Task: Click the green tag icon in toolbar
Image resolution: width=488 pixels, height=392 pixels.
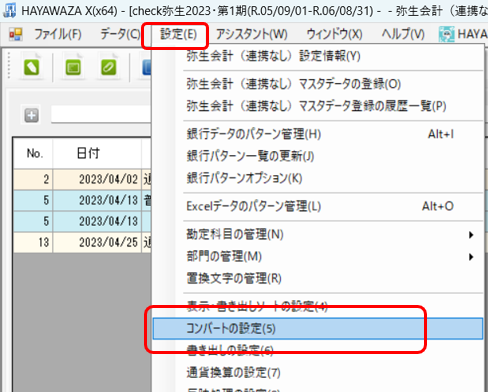Action: coord(32,67)
